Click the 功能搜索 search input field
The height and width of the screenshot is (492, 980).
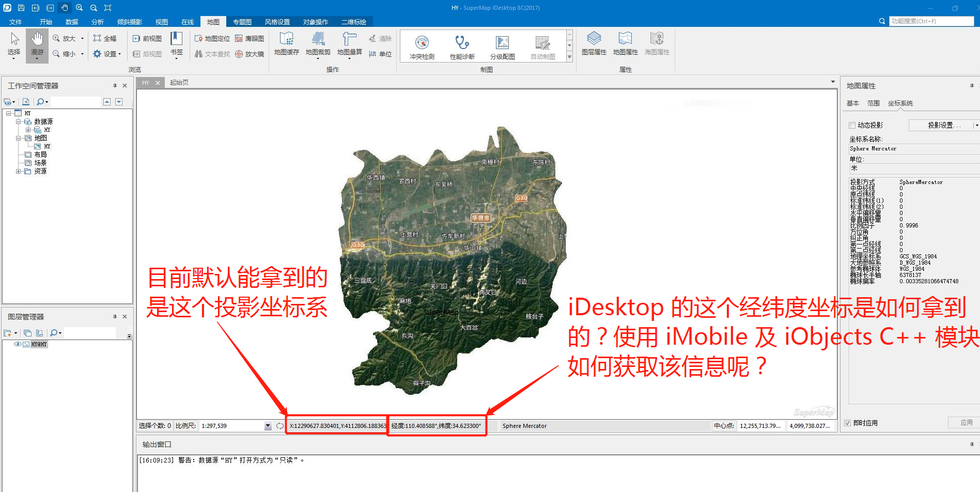[x=931, y=21]
